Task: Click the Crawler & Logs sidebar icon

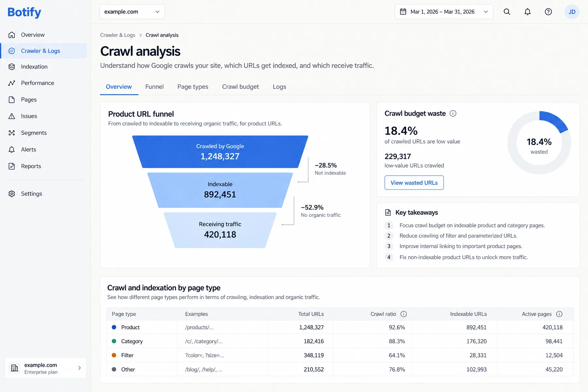Action: (12, 51)
